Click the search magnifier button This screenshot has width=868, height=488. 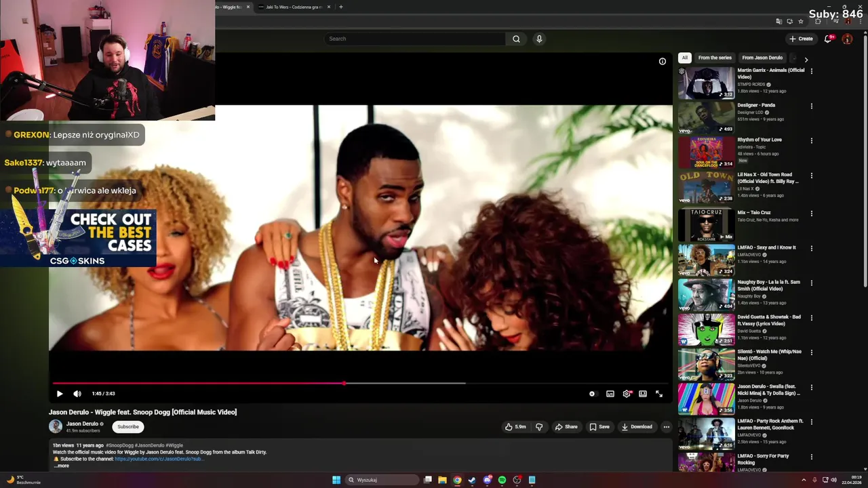pos(516,39)
